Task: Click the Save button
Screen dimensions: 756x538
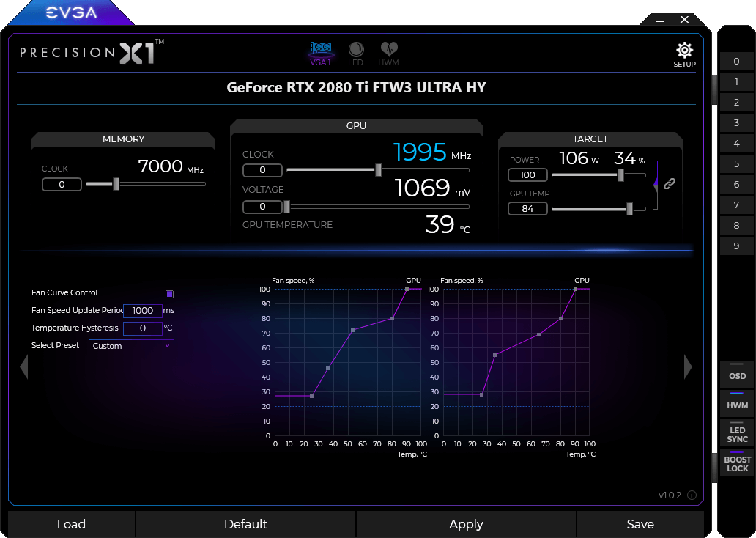Action: (640, 524)
